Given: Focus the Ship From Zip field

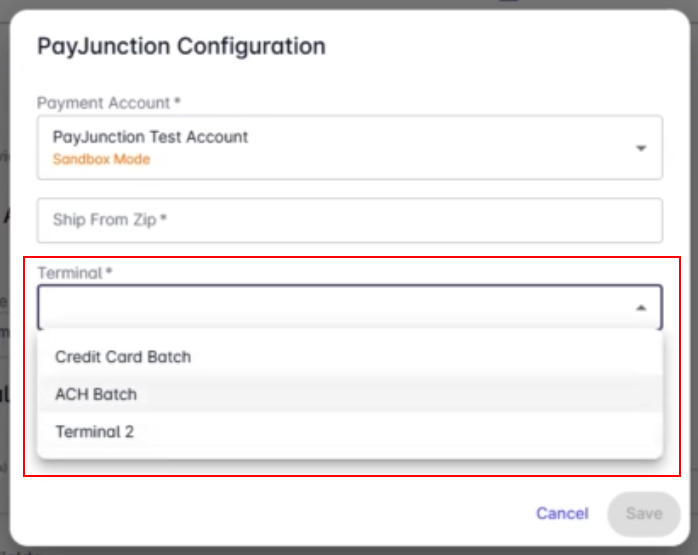Looking at the screenshot, I should 350,220.
